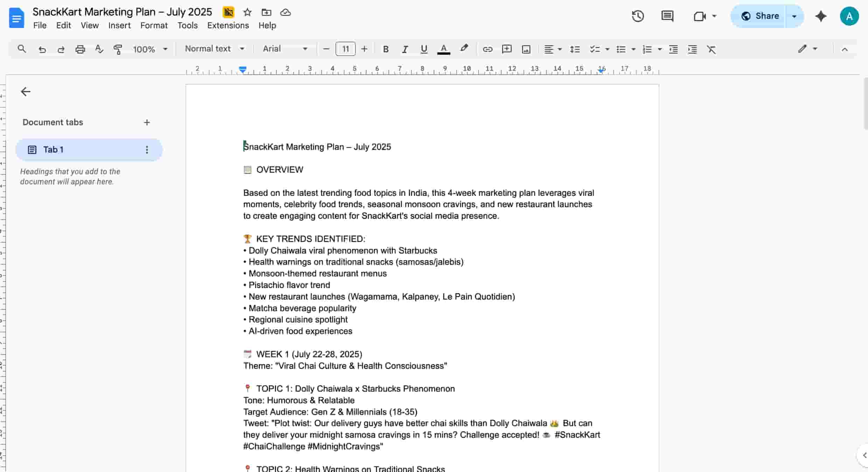Run spelling and grammar check
Image resolution: width=868 pixels, height=472 pixels.
[99, 49]
